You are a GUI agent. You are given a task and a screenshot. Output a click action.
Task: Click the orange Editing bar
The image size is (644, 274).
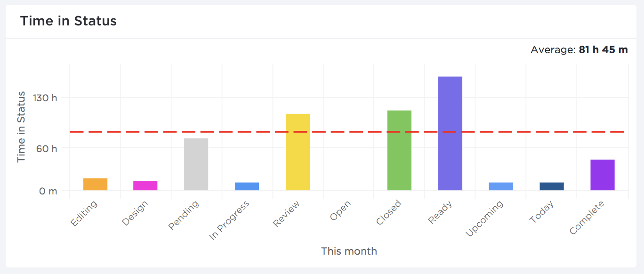pos(95,184)
